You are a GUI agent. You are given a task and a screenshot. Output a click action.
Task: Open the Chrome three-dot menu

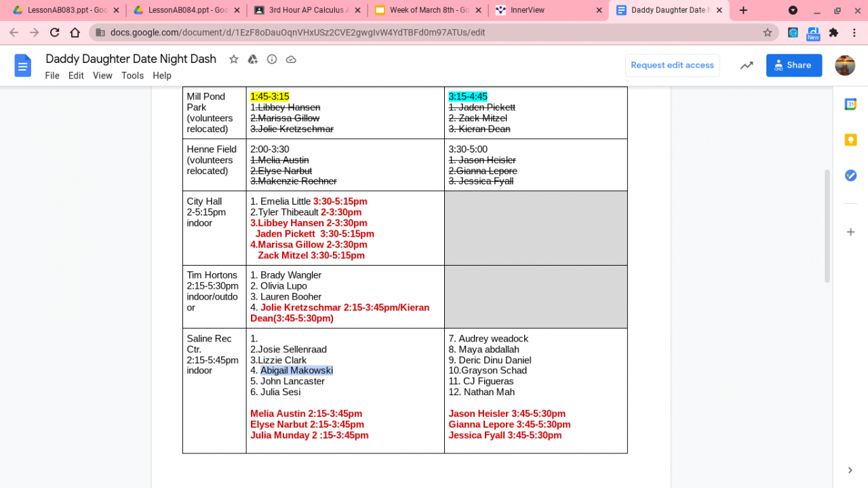pos(854,33)
